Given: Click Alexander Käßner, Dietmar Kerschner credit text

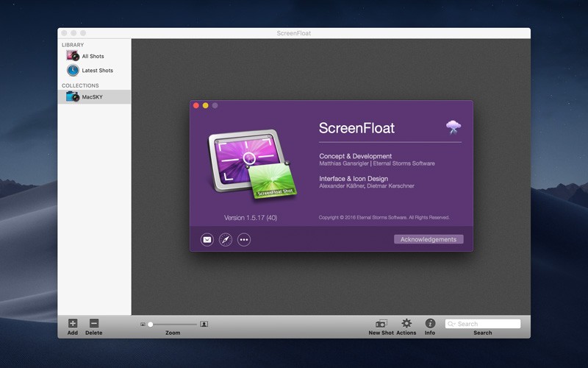Looking at the screenshot, I should pos(367,186).
